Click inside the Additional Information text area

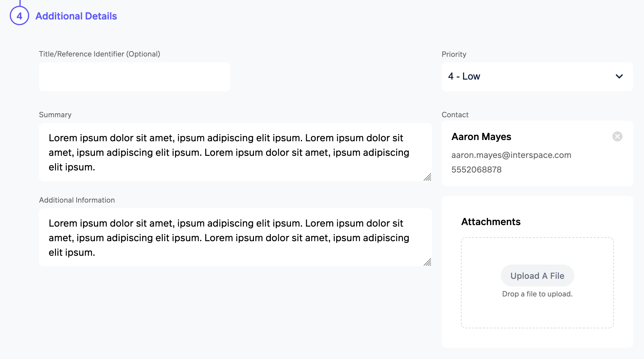[x=235, y=238]
